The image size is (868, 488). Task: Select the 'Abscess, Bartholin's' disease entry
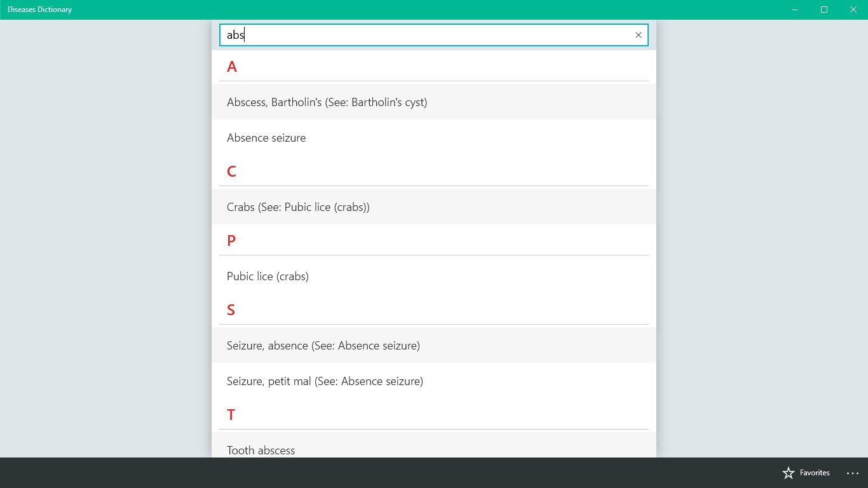coord(327,102)
